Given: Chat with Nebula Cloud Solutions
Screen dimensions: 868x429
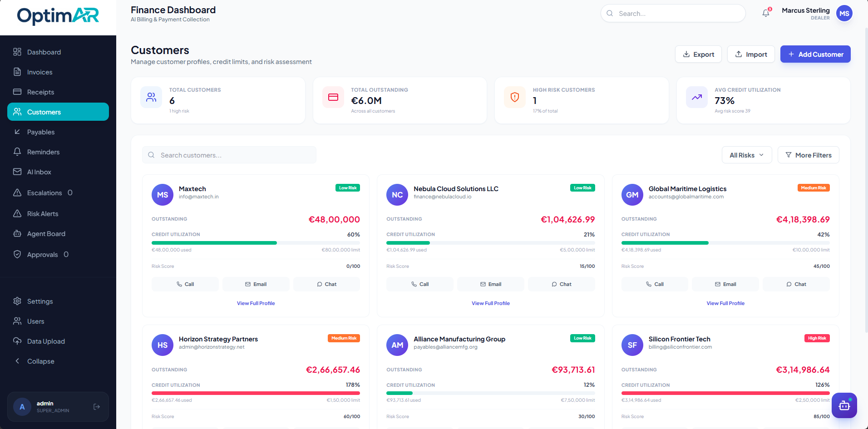Looking at the screenshot, I should pyautogui.click(x=562, y=284).
